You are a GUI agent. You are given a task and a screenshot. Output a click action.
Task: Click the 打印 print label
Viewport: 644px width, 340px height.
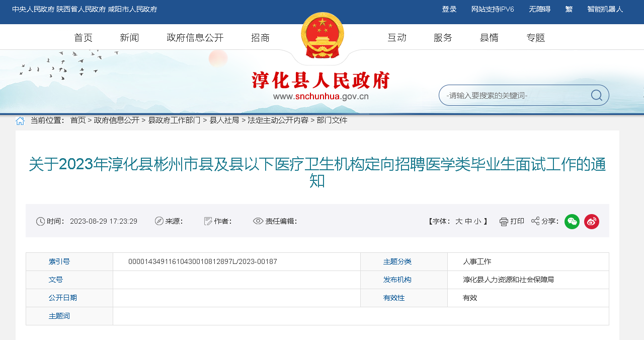517,221
